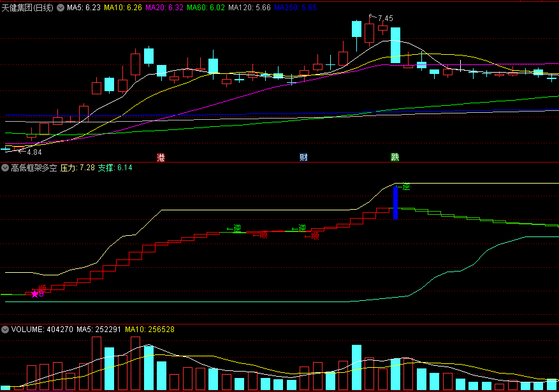This screenshot has width=559, height=392.
Task: Open the 高低框架多空 indicator dropdown arrow
Action: pos(5,168)
